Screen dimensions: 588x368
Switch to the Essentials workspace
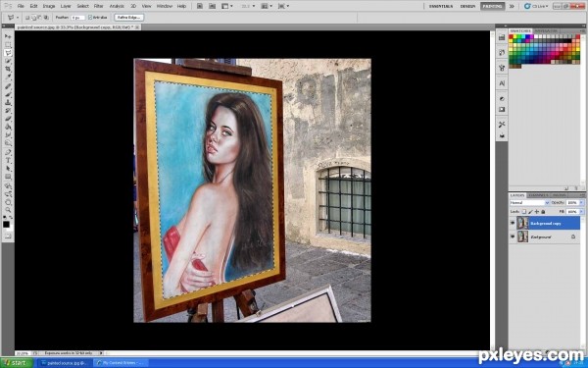click(x=441, y=6)
